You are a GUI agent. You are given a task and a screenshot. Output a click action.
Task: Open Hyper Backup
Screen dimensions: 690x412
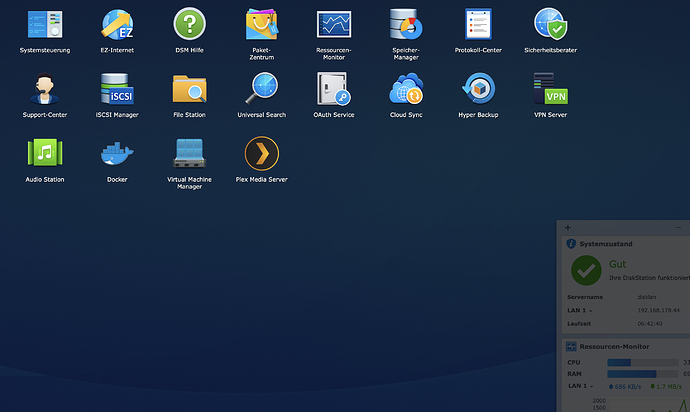(478, 89)
